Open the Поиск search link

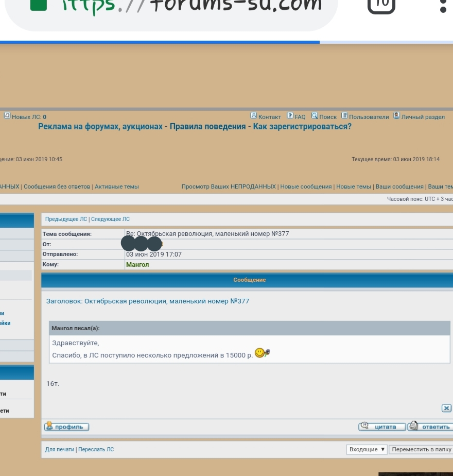pos(328,117)
